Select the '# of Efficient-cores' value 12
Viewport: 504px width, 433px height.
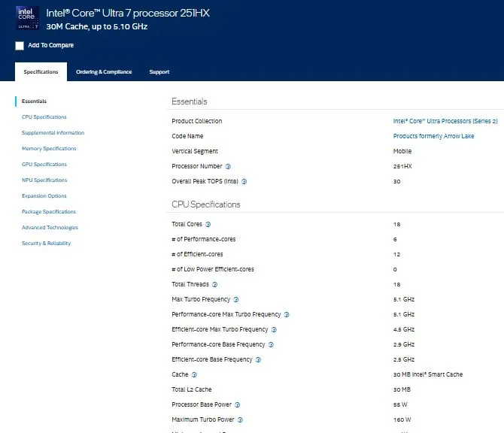396,254
